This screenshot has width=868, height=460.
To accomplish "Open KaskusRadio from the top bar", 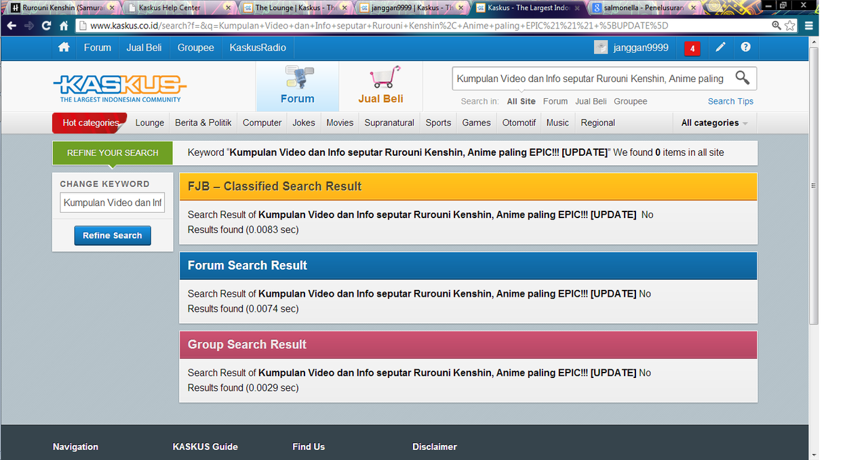I will point(258,47).
